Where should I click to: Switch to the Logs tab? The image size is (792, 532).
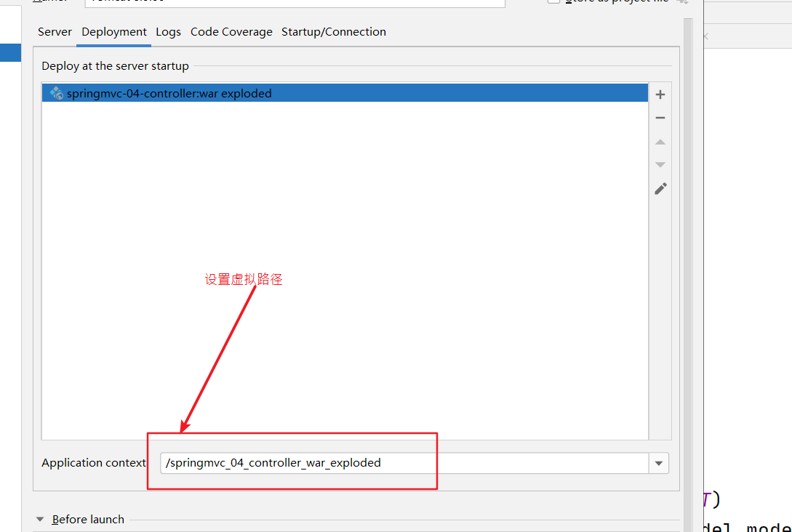[x=168, y=32]
